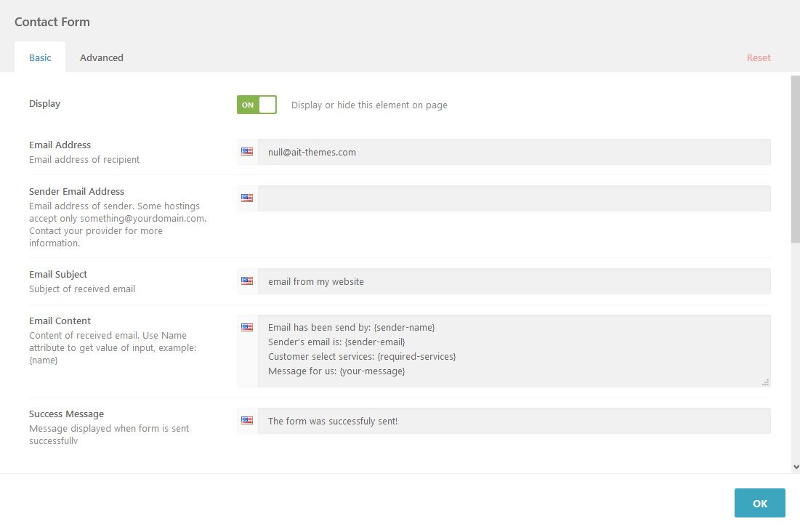This screenshot has height=532, width=800.
Task: Confirm with the OK button
Action: pos(760,503)
